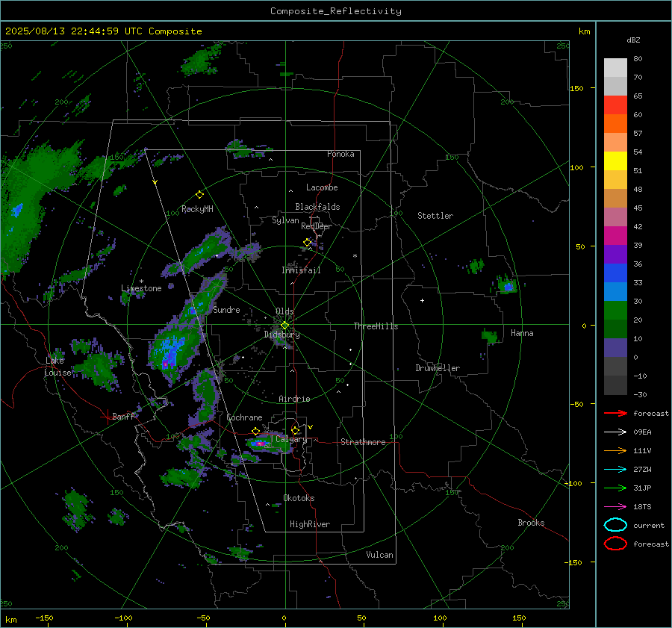Click the dBZ legend heading
672x628 pixels.
tap(633, 40)
